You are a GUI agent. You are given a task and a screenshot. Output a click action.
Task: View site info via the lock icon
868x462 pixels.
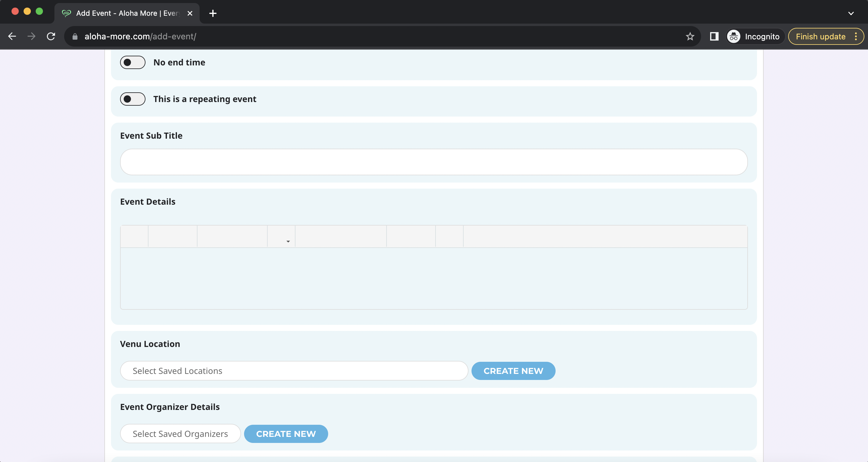point(75,36)
